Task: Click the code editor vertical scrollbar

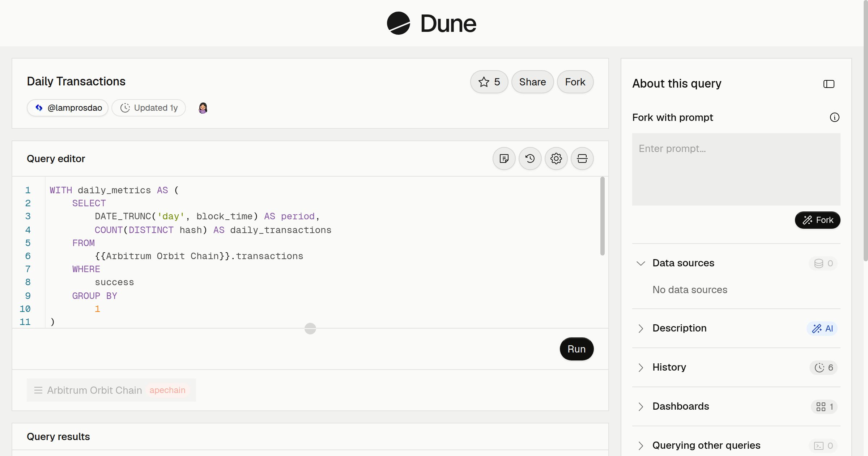Action: point(602,216)
